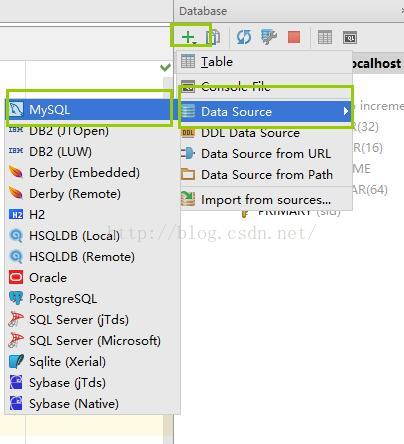
Task: Click the Import from sources icon
Action: [x=188, y=199]
